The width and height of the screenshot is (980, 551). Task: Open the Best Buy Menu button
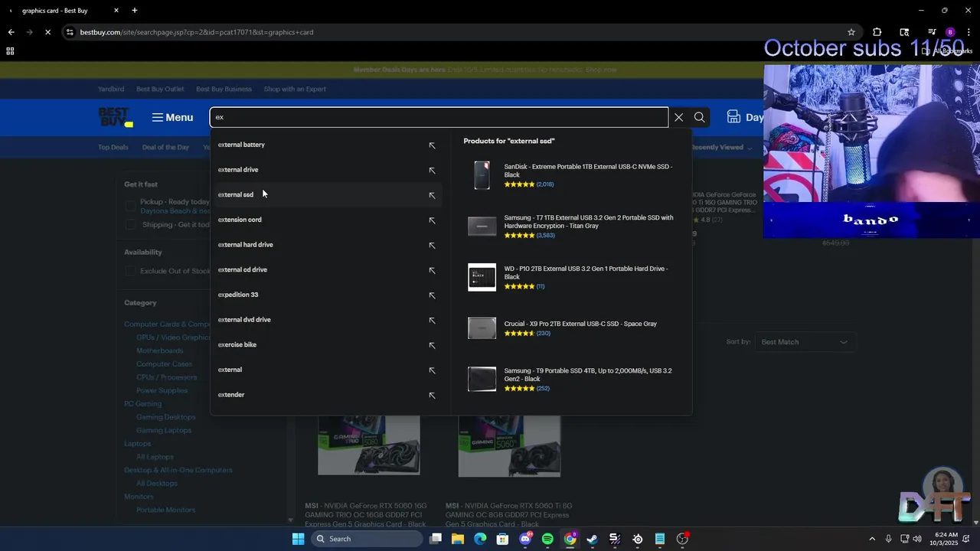coord(172,117)
